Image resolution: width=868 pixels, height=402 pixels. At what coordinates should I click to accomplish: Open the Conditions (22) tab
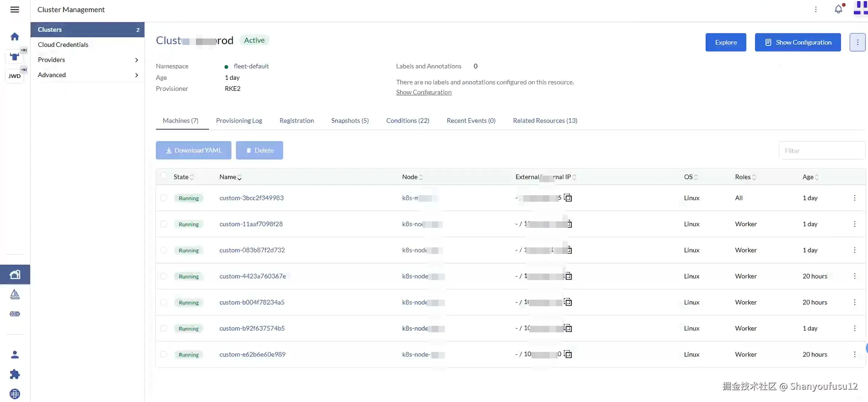(408, 120)
